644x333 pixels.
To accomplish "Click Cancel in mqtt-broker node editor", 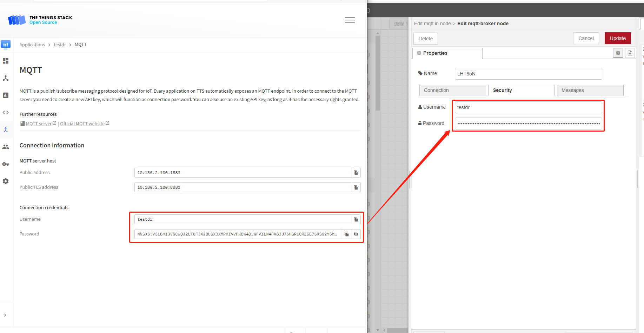I will [586, 38].
